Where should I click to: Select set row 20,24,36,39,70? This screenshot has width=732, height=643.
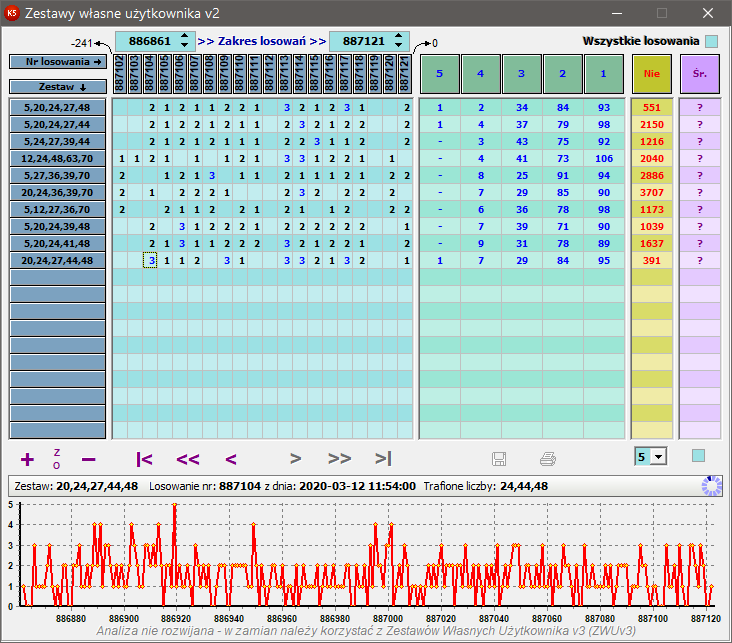[57, 192]
